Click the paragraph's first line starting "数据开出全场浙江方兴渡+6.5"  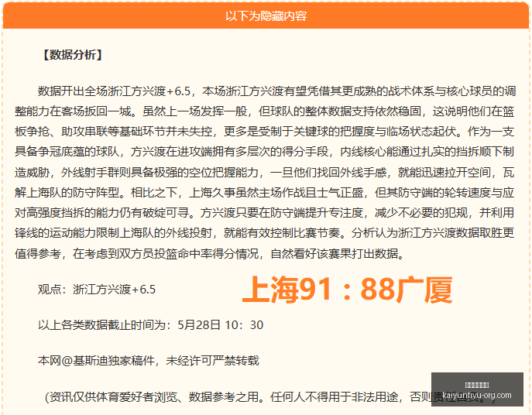(277, 91)
